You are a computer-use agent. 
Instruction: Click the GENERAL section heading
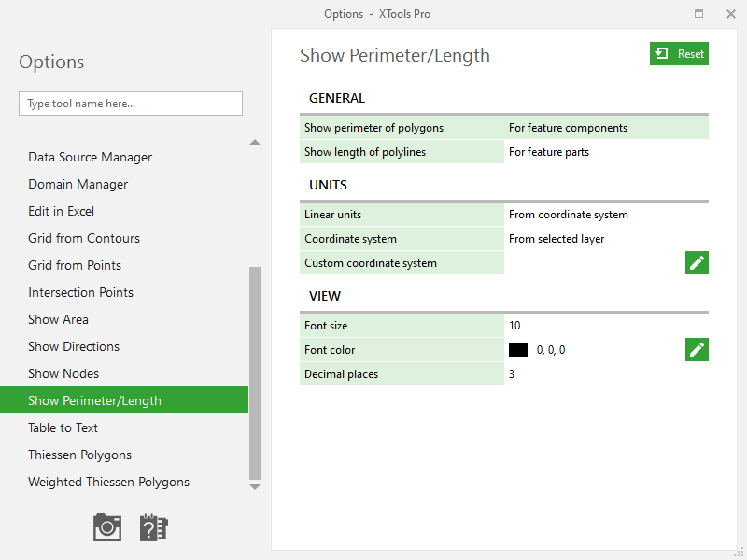pos(337,98)
